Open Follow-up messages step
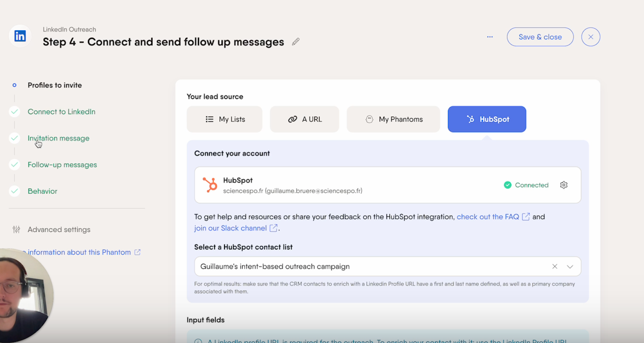 point(62,165)
